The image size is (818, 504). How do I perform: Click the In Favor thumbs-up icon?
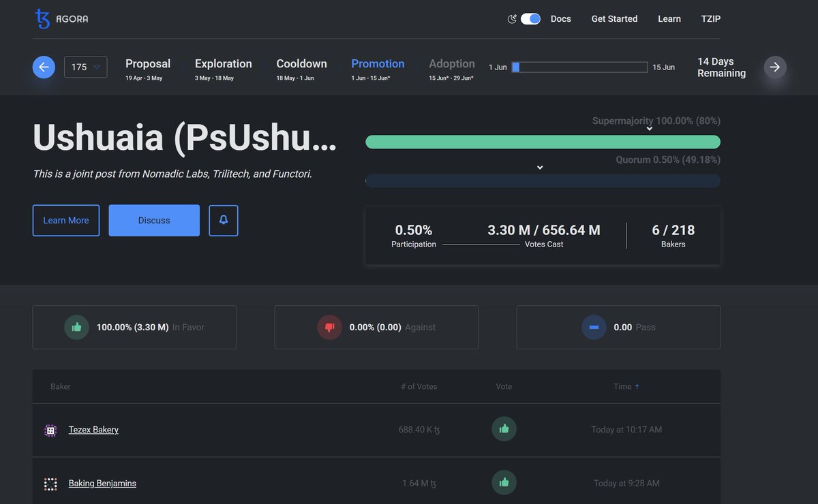pyautogui.click(x=76, y=328)
